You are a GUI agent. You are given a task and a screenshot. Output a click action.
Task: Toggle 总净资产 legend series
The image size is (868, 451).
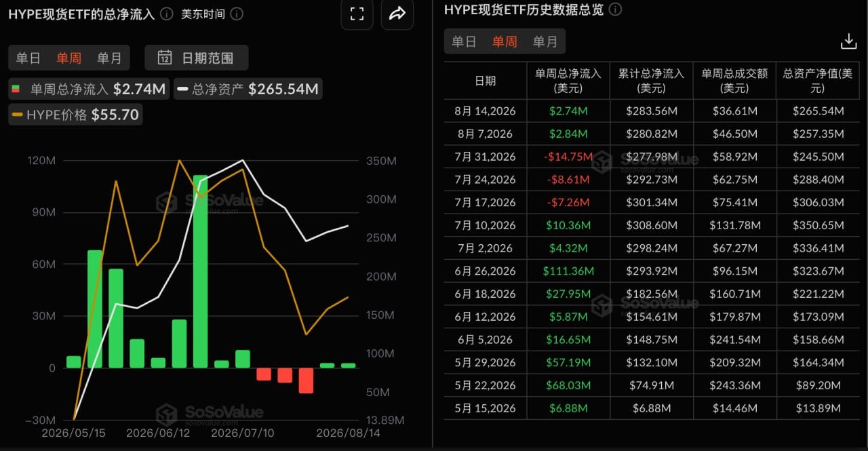coord(248,89)
